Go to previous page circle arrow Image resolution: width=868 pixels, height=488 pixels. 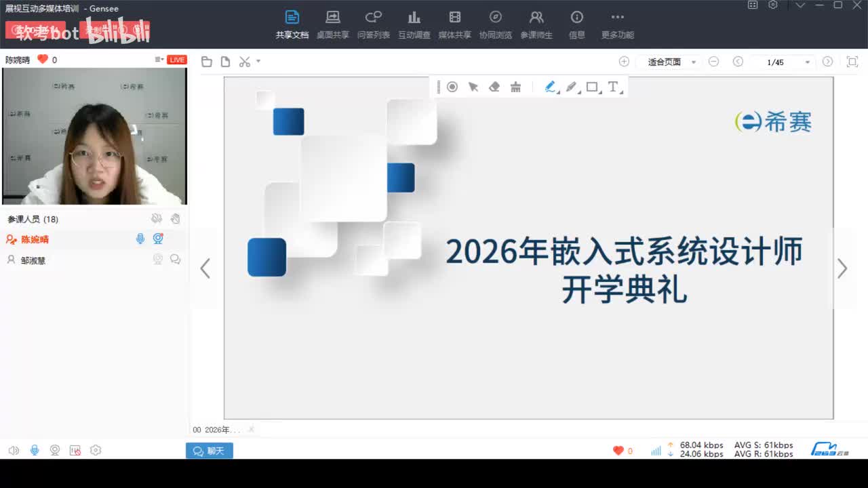point(738,62)
